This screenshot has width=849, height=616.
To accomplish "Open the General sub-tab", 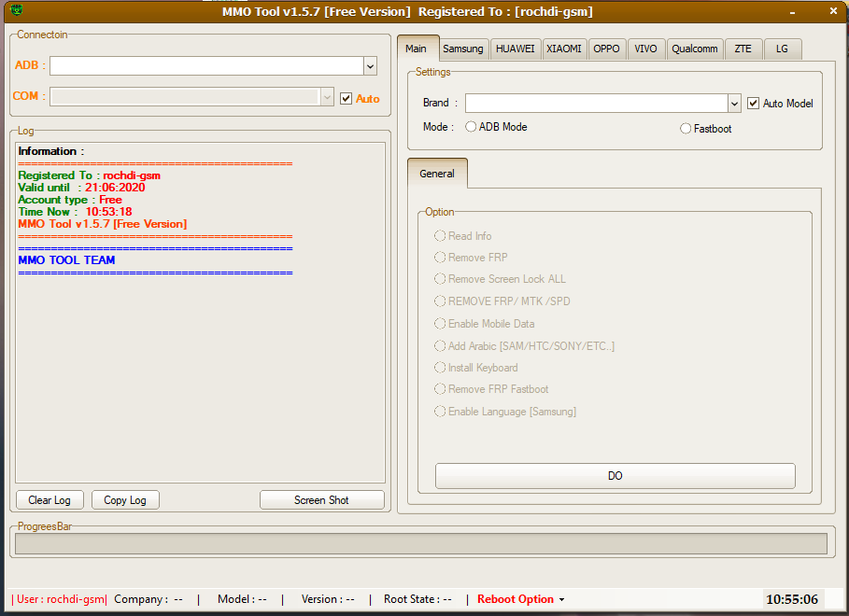I will point(437,174).
